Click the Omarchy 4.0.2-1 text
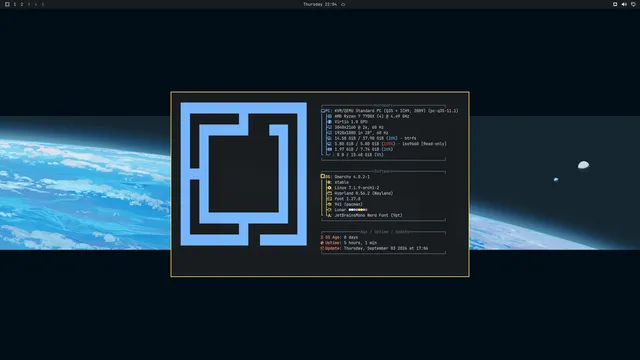The image size is (640, 360). [x=352, y=177]
